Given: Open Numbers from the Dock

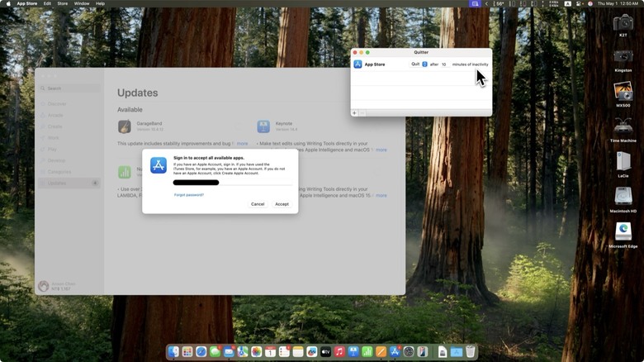Looking at the screenshot, I should [x=367, y=352].
